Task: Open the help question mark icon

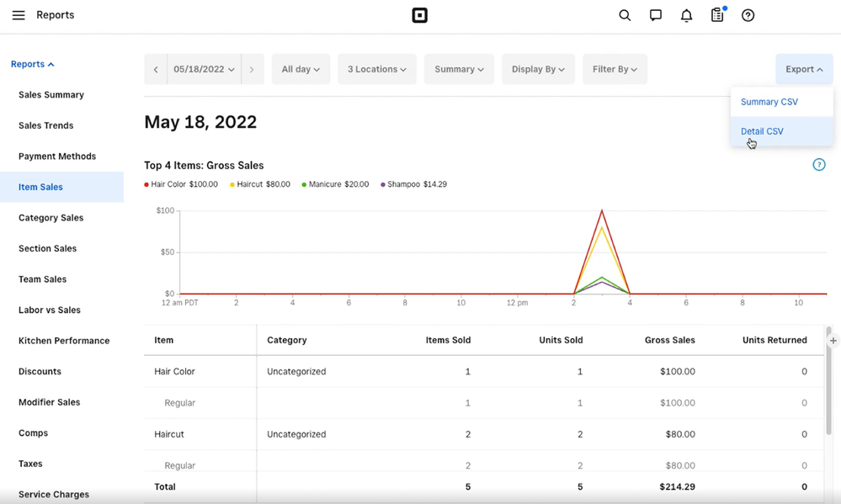Action: pyautogui.click(x=748, y=15)
